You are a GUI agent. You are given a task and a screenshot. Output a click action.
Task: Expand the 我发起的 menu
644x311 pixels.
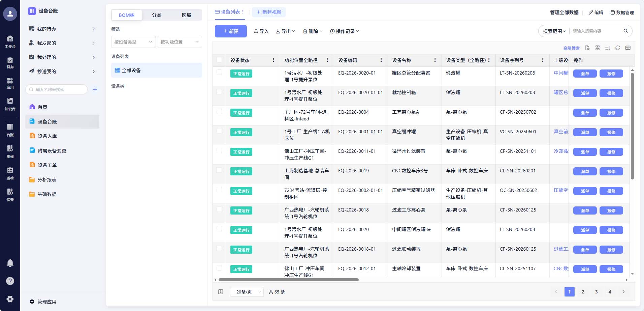pos(62,43)
